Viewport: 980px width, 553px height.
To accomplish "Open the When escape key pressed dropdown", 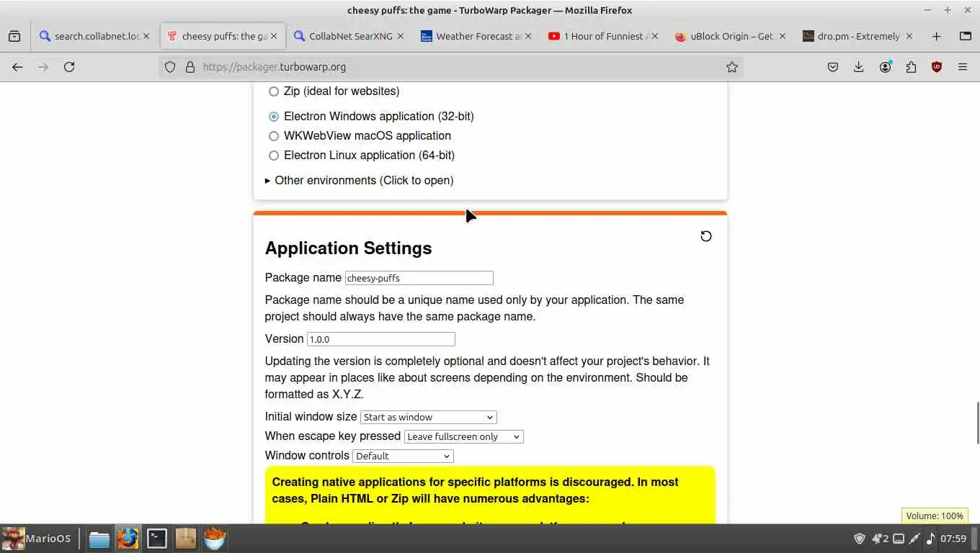I will [x=463, y=436].
